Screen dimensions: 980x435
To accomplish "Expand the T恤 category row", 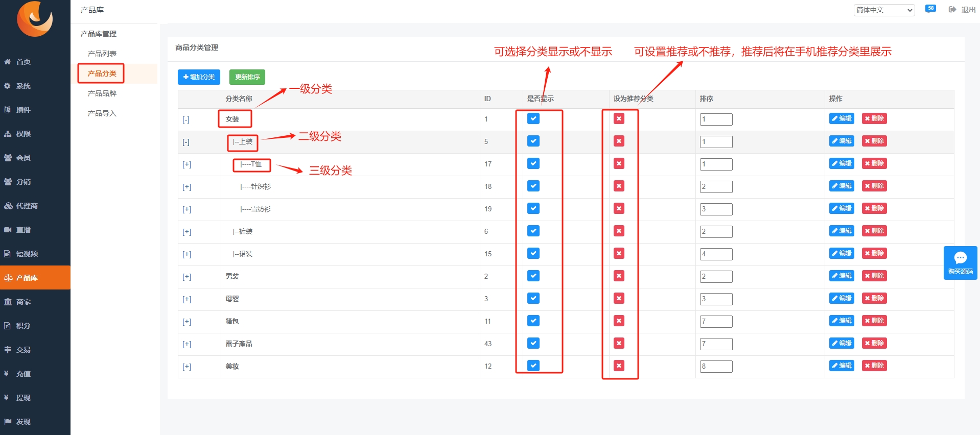I will tap(187, 164).
